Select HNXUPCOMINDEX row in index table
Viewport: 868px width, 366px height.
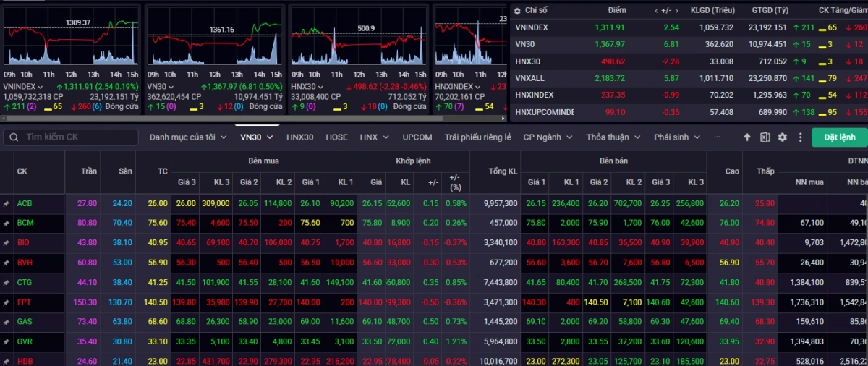689,112
